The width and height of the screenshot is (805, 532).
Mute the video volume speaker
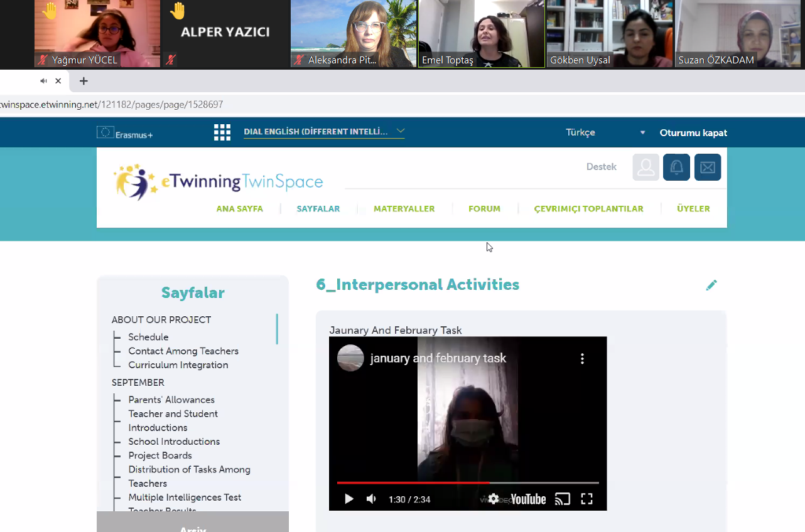coord(372,499)
